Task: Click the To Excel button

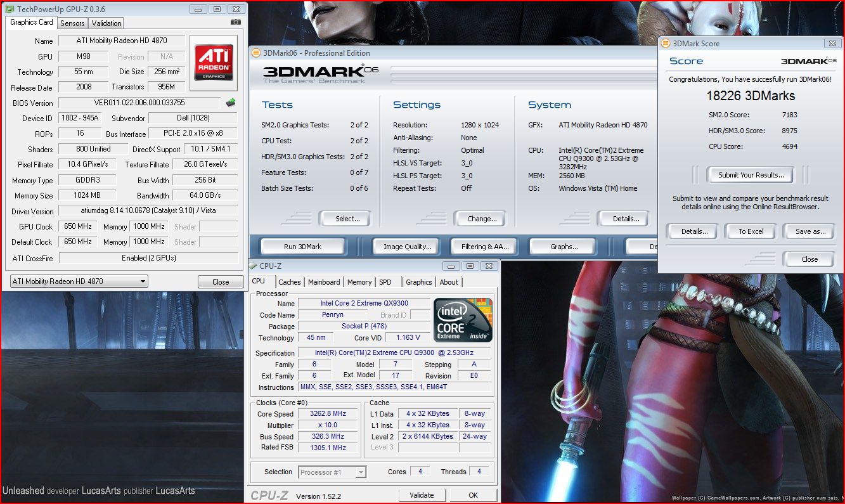Action: (751, 231)
